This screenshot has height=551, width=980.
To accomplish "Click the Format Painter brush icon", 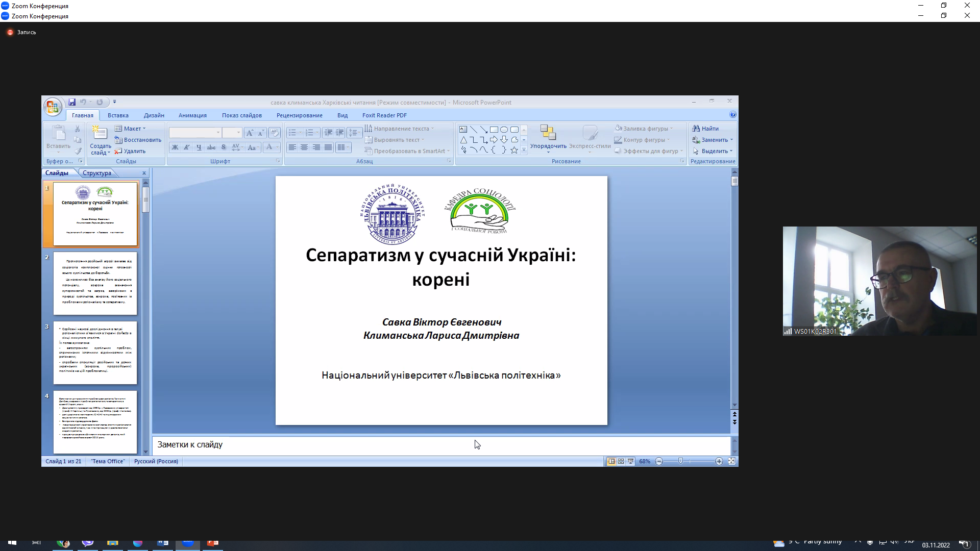I will click(78, 151).
